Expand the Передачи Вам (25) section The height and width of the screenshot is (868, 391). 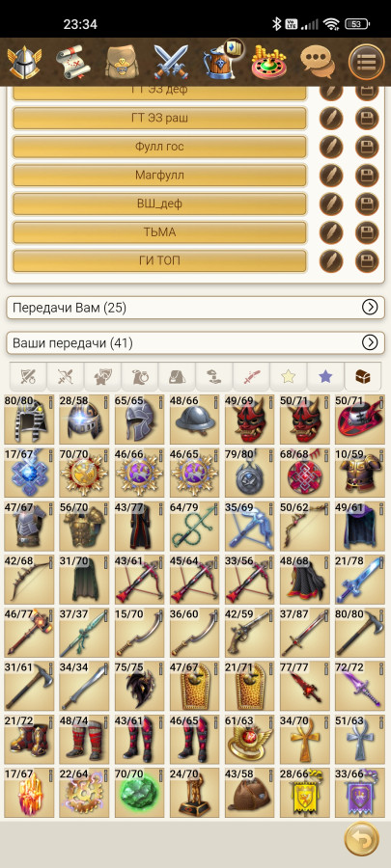pyautogui.click(x=195, y=308)
